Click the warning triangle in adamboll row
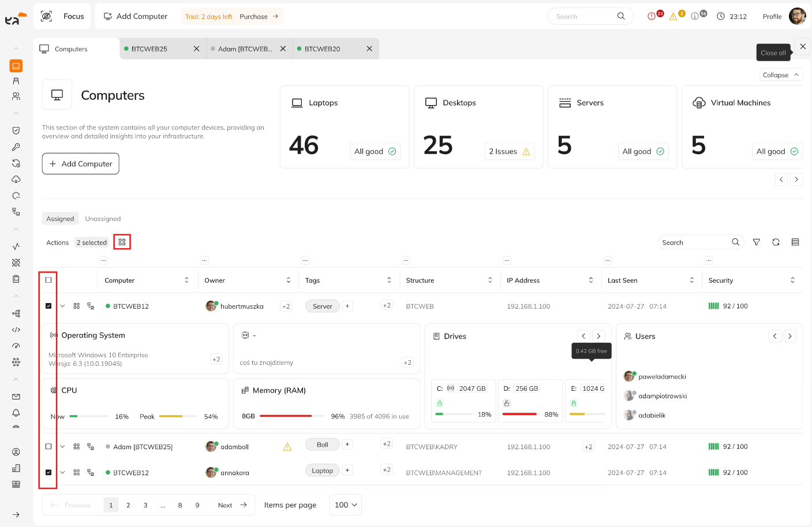812x527 pixels. coord(287,447)
